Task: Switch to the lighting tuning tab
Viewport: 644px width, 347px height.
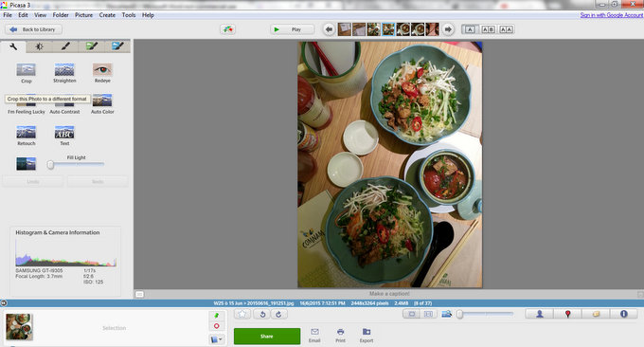Action: tap(40, 46)
